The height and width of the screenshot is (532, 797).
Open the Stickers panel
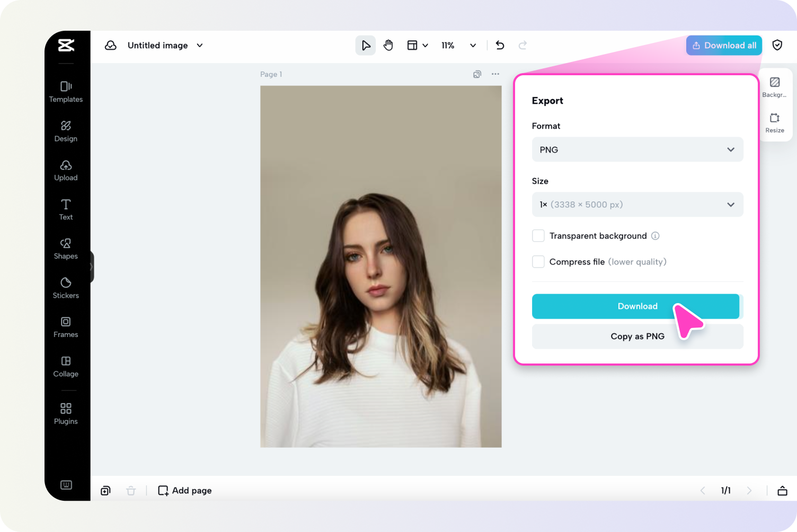tap(66, 287)
